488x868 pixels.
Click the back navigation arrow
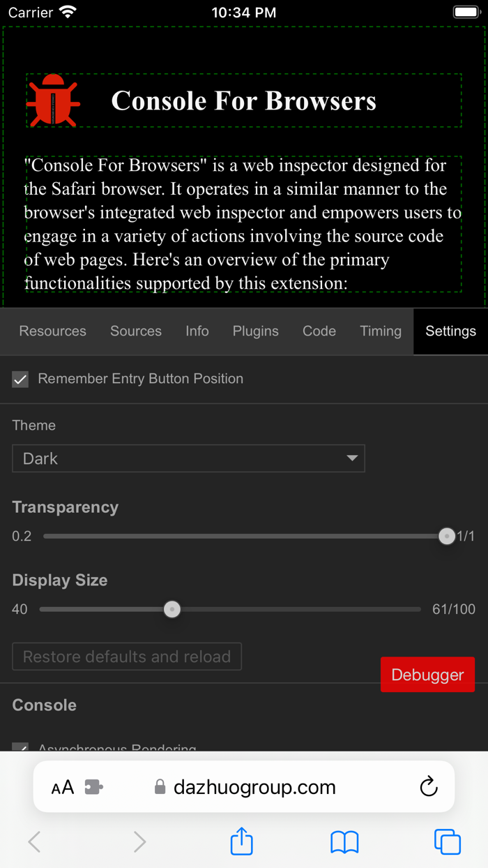(x=34, y=841)
